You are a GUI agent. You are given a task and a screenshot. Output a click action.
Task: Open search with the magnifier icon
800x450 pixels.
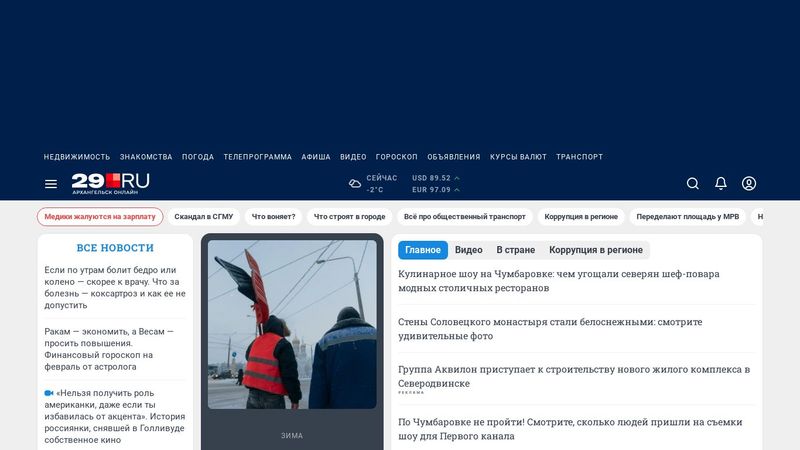[693, 184]
